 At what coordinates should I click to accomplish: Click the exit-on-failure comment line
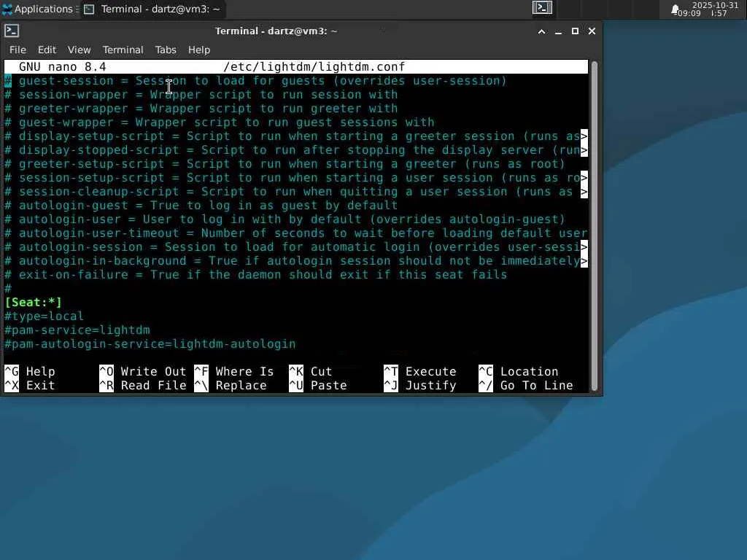pos(256,275)
